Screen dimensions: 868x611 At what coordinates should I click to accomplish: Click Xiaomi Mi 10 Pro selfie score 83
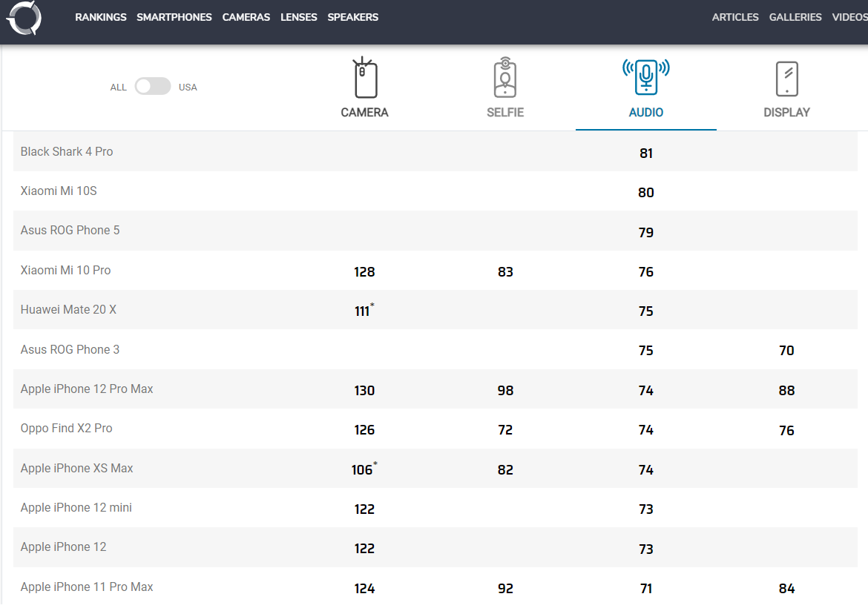(505, 271)
